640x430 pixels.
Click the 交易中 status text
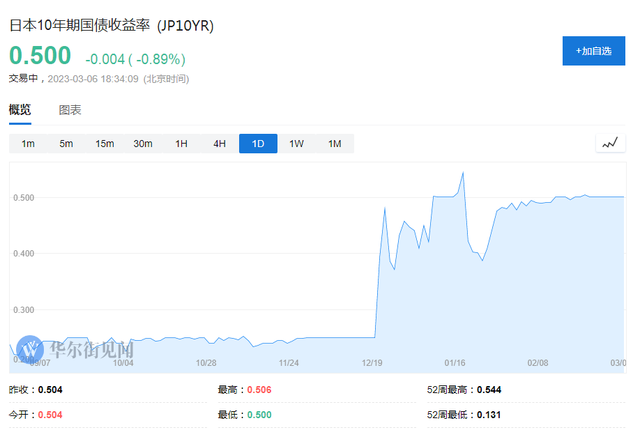(23, 78)
